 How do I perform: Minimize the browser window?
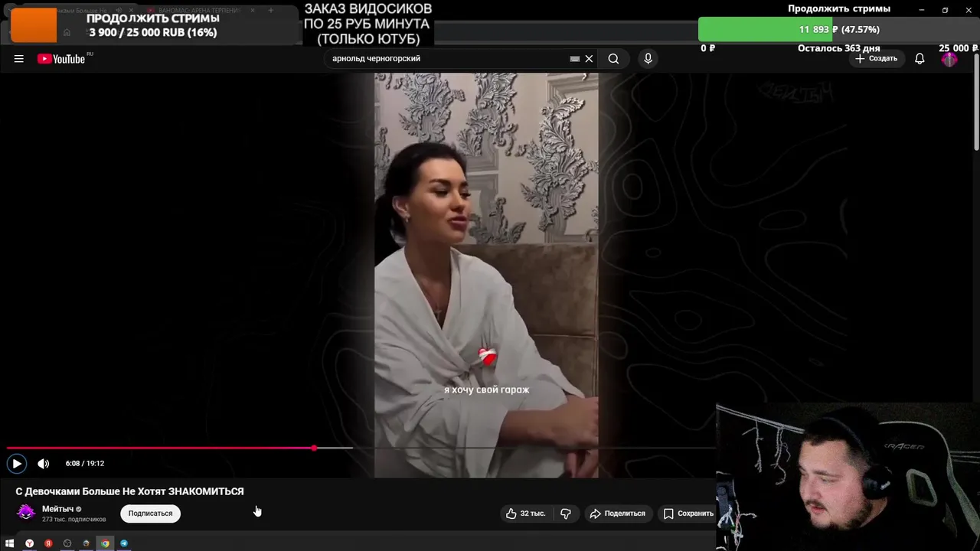click(921, 10)
